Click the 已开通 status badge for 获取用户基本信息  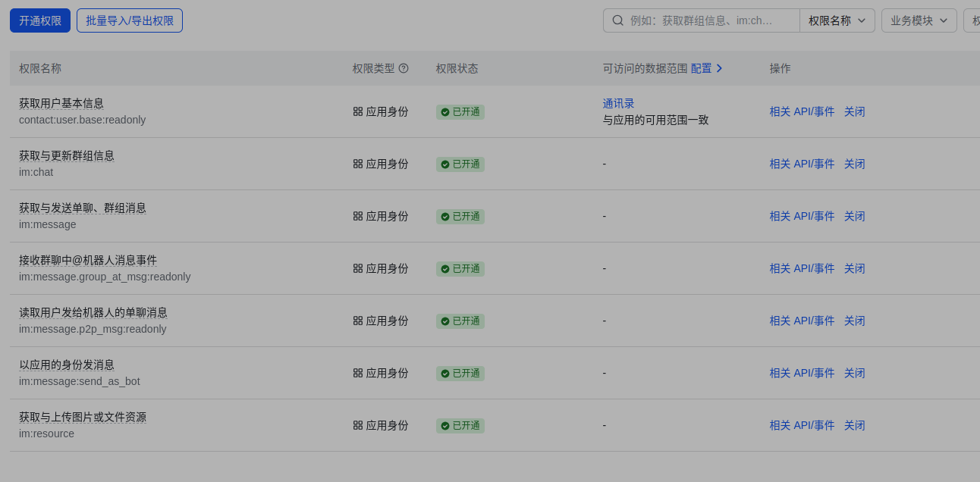click(460, 112)
